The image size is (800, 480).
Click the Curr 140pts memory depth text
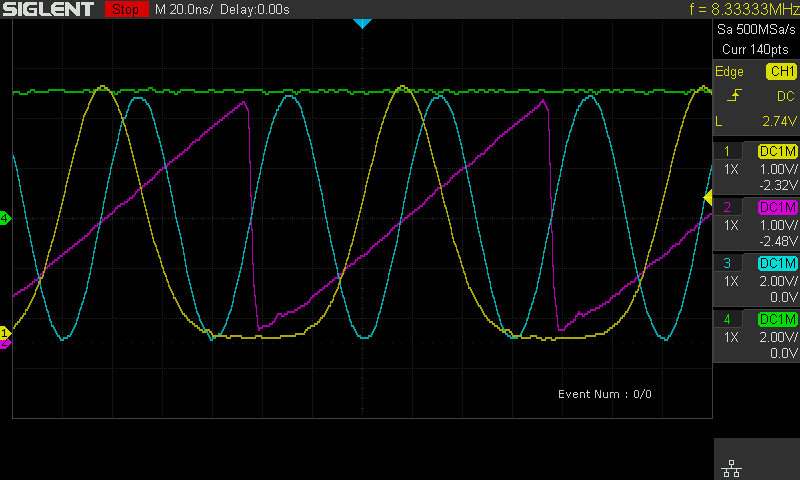click(755, 49)
